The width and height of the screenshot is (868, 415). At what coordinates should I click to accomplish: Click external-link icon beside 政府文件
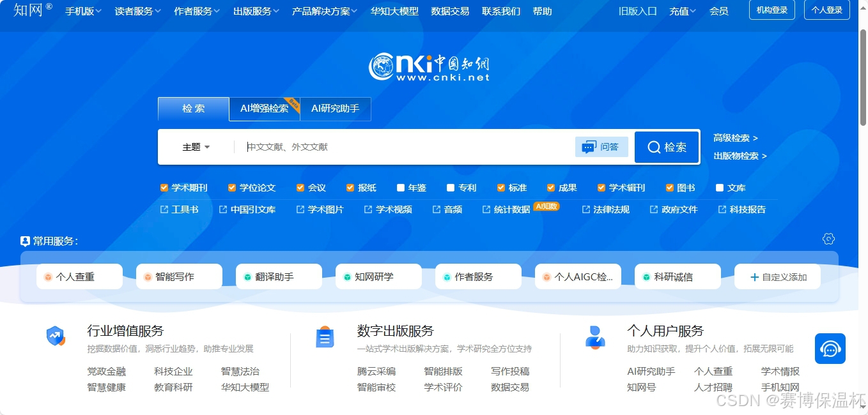(x=654, y=209)
